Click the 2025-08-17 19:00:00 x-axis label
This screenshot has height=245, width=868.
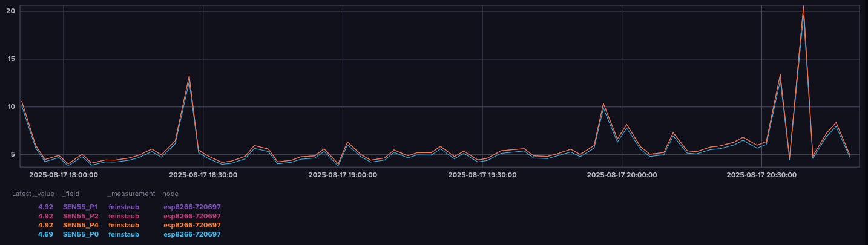pos(343,175)
